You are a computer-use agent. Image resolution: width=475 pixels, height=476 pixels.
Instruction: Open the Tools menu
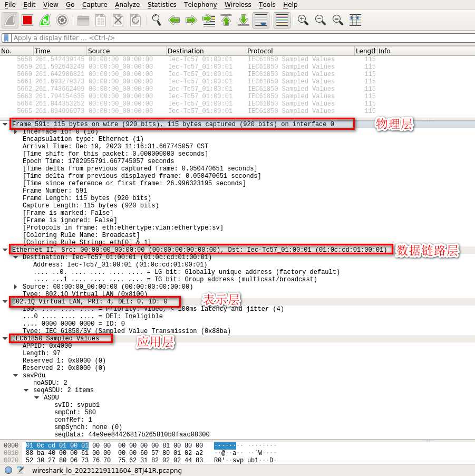pos(267,5)
